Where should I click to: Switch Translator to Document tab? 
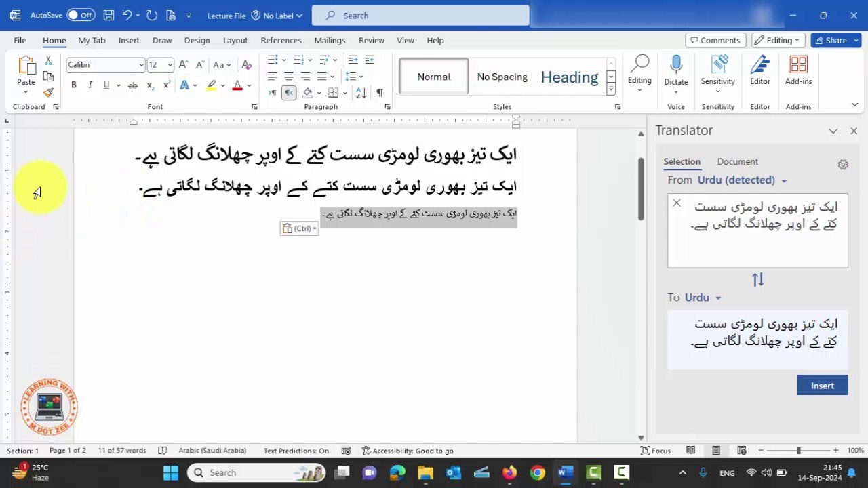(738, 161)
